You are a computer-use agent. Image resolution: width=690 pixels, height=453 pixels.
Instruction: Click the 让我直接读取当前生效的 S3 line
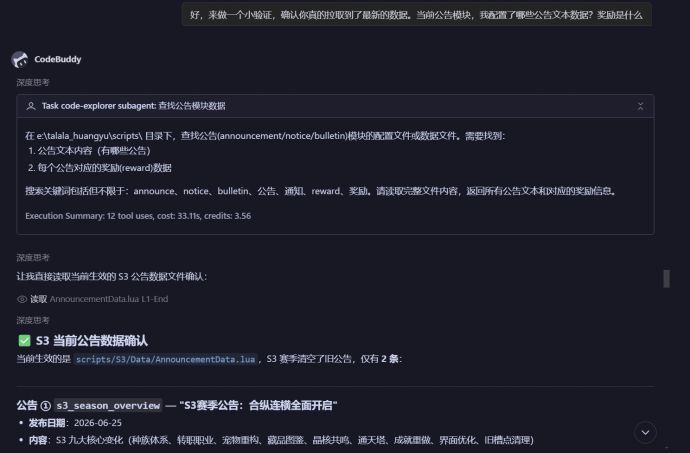tap(111, 276)
